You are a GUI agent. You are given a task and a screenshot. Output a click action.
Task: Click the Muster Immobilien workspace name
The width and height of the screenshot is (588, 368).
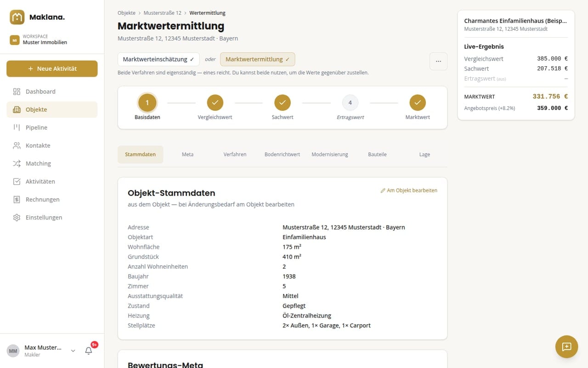coord(45,42)
